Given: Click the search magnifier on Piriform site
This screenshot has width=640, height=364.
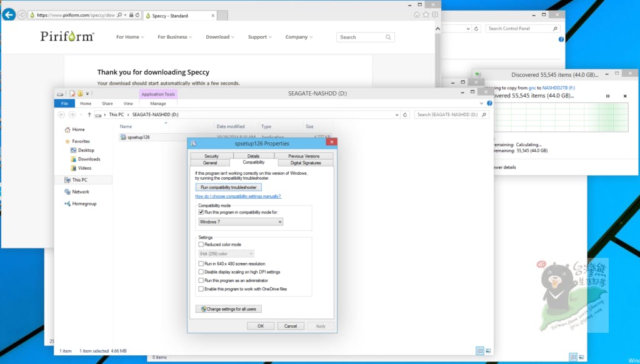Looking at the screenshot, I should [388, 37].
